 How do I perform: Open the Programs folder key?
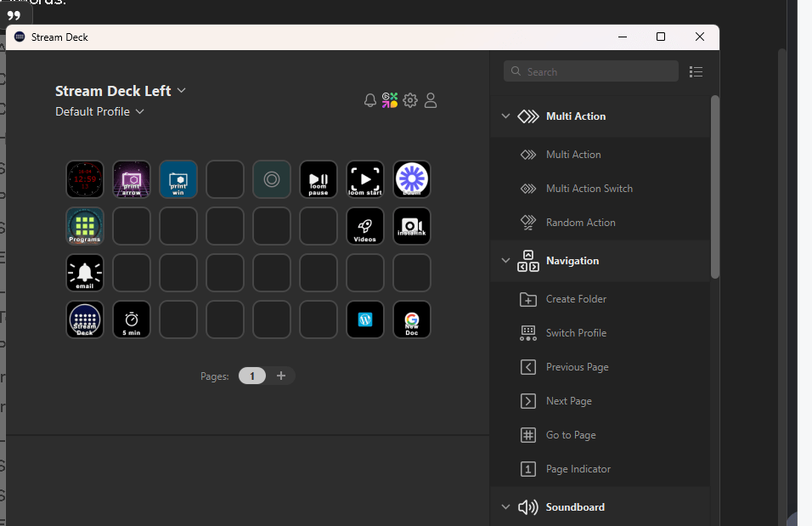85,226
